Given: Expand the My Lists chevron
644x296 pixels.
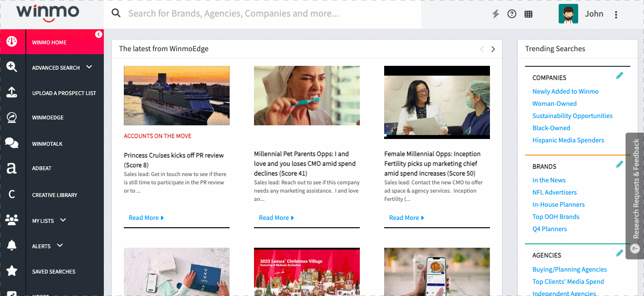Looking at the screenshot, I should (63, 220).
